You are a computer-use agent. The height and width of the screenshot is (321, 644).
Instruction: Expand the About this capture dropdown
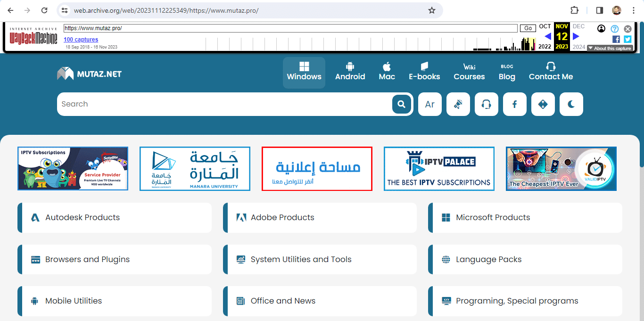[609, 48]
